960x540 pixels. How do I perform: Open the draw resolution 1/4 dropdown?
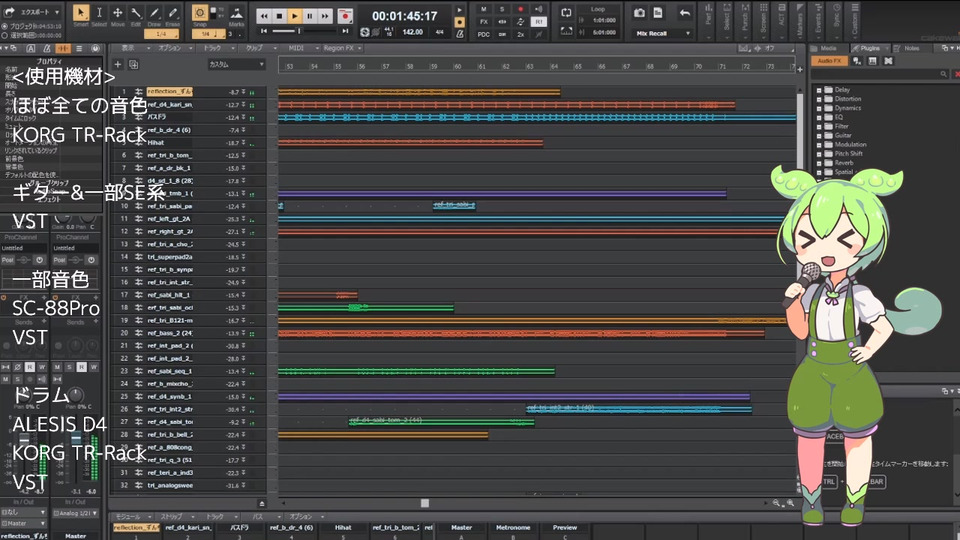(x=161, y=34)
